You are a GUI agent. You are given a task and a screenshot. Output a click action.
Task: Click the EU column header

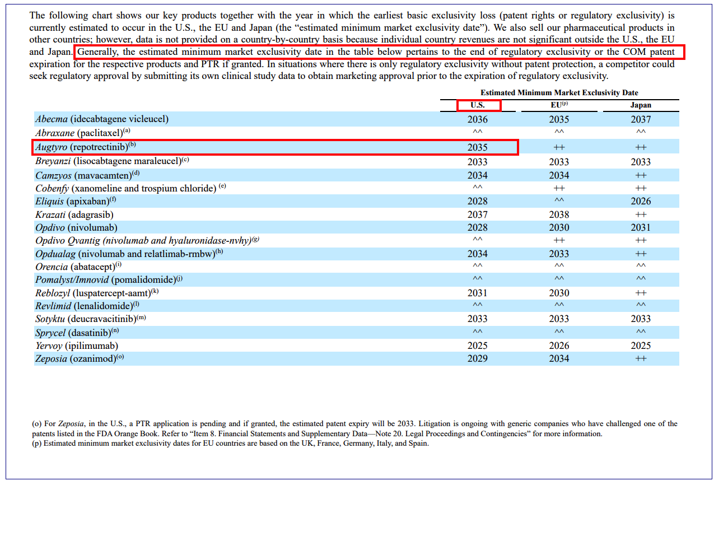click(558, 105)
